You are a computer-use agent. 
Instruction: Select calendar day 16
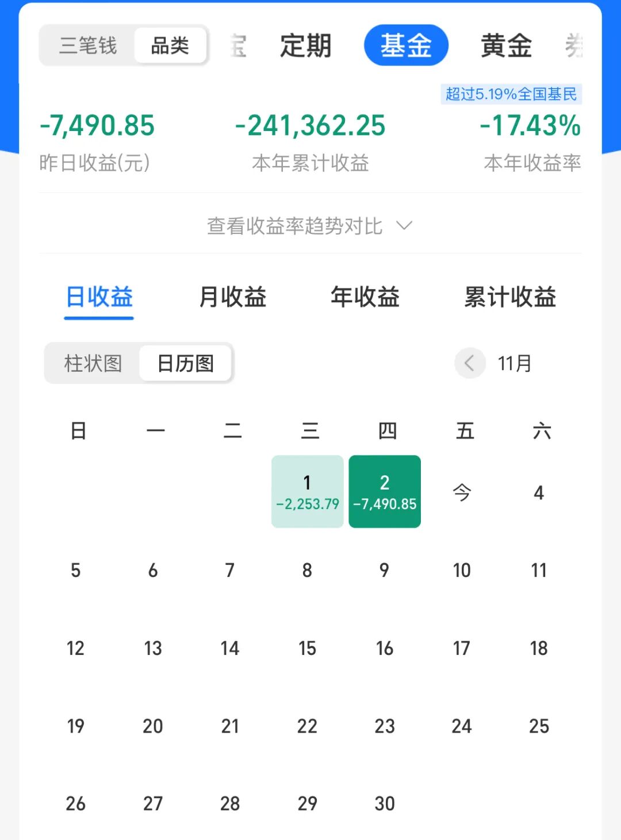click(384, 648)
